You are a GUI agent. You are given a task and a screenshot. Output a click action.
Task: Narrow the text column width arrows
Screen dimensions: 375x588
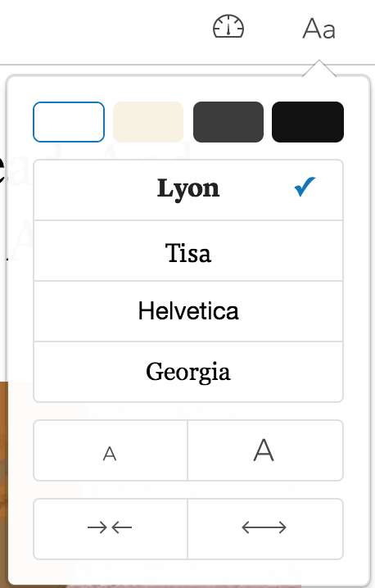111,529
